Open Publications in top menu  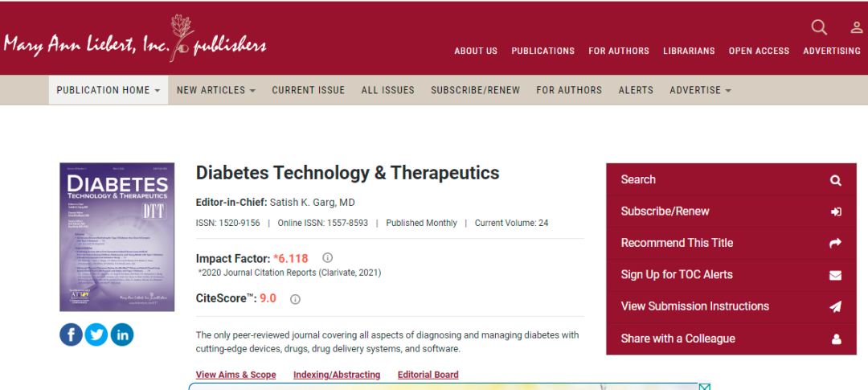point(543,51)
